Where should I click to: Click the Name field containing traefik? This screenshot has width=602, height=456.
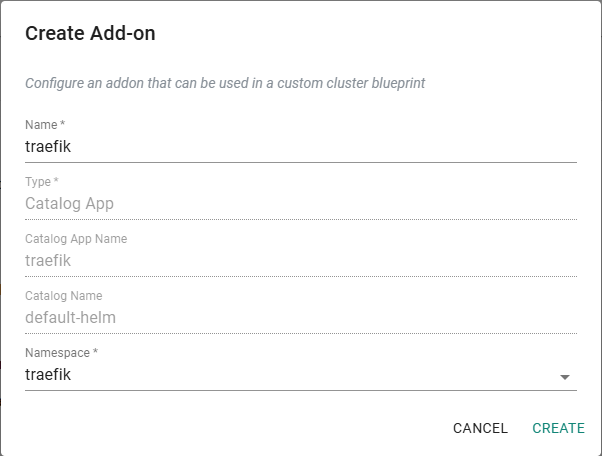[x=300, y=146]
